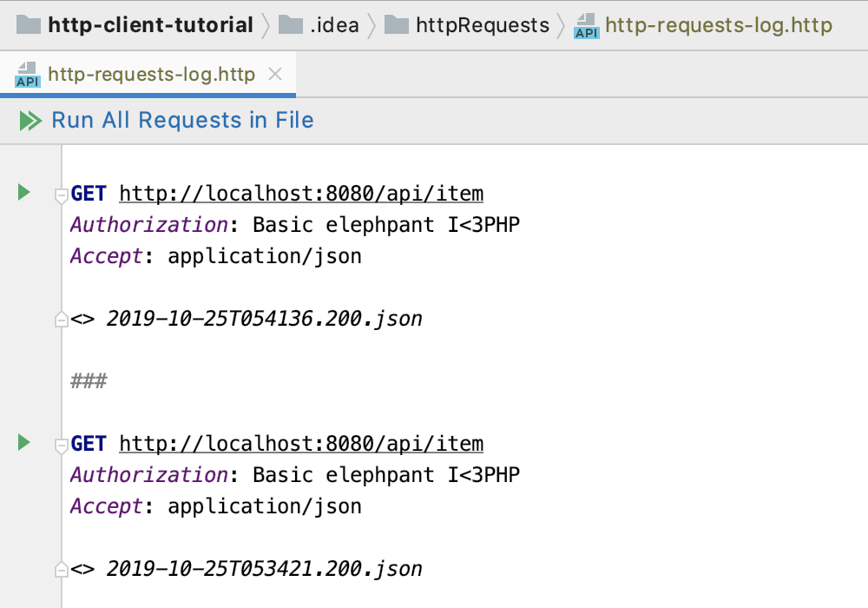Click the ### request separator line
Image resolution: width=868 pixels, height=608 pixels.
click(x=89, y=381)
